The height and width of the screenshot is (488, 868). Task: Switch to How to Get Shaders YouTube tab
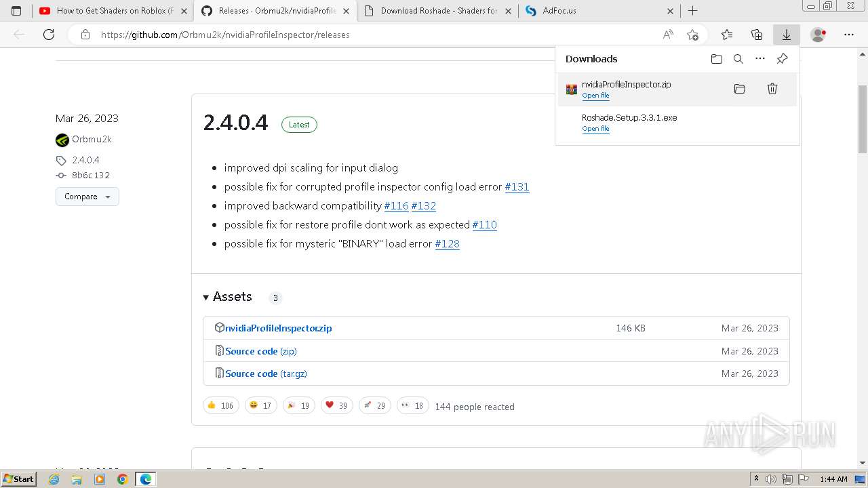click(113, 11)
